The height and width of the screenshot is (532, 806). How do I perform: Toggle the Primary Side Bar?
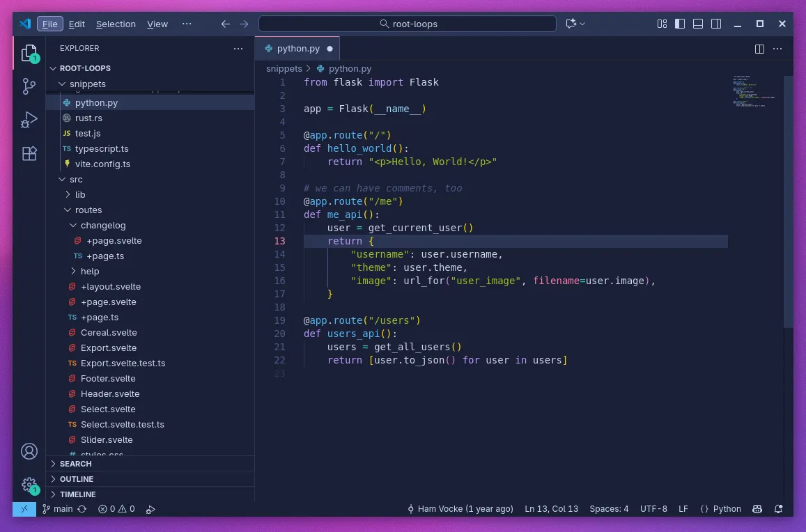[x=679, y=23]
